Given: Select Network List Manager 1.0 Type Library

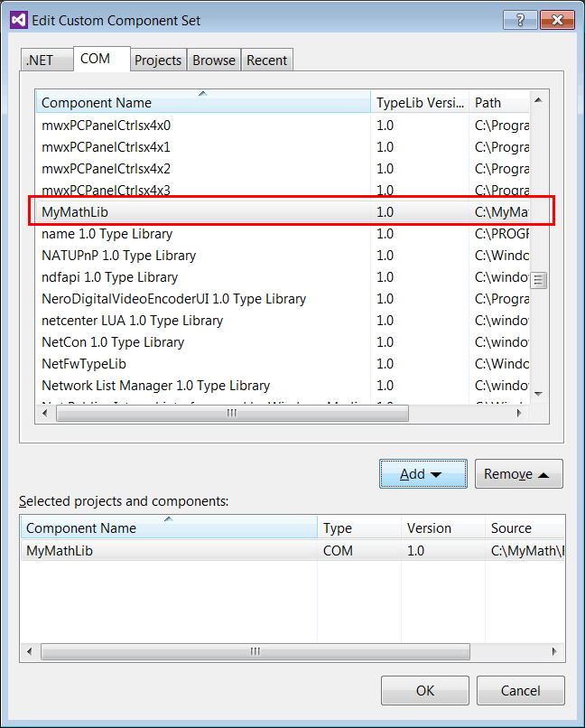Looking at the screenshot, I should tap(283, 386).
